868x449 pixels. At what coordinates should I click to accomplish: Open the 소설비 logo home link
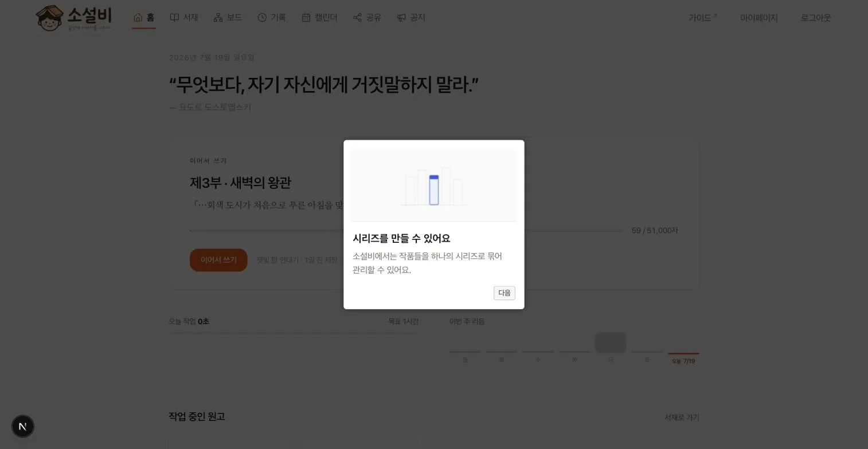[74, 18]
